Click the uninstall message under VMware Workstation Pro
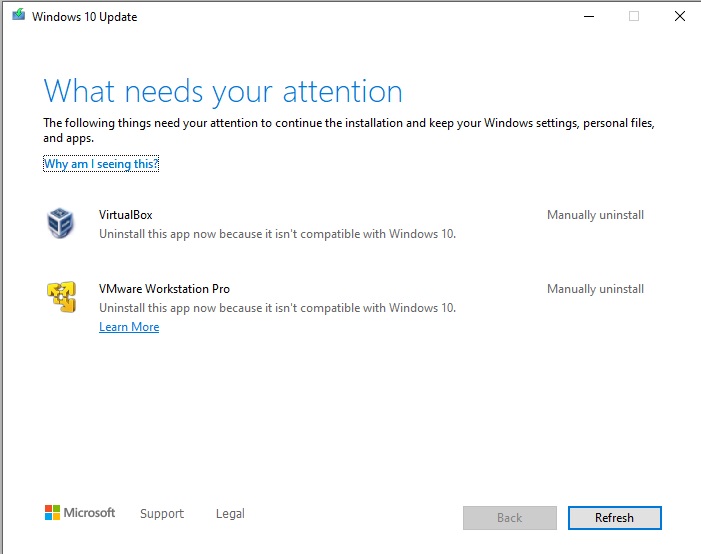 277,308
